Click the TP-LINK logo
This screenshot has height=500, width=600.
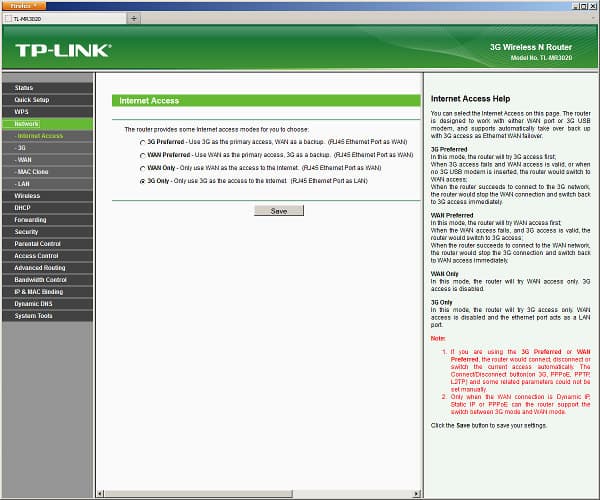[x=64, y=50]
